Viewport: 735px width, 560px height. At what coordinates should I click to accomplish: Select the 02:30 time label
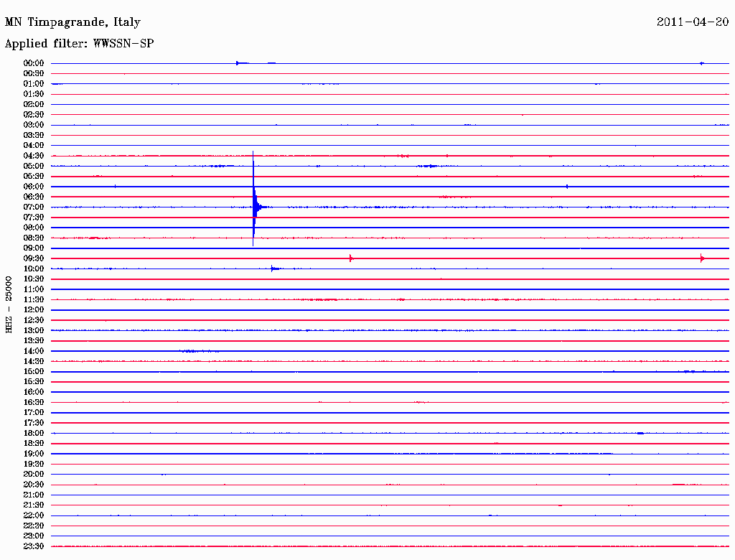click(x=34, y=115)
